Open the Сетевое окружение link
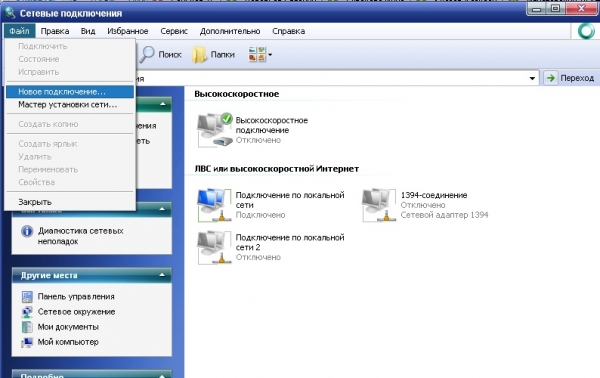The width and height of the screenshot is (600, 378). pyautogui.click(x=76, y=312)
